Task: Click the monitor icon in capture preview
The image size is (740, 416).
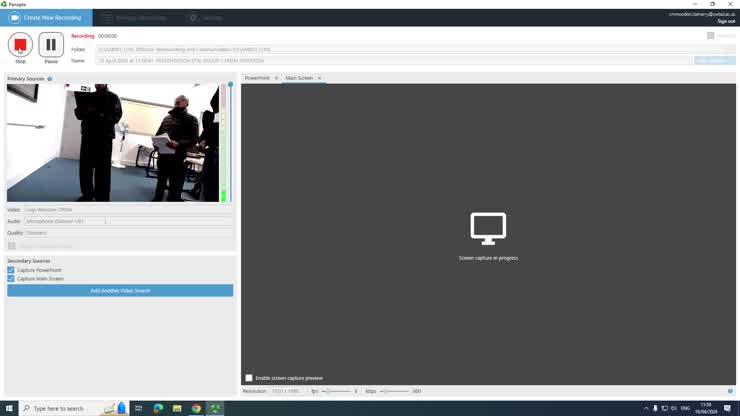Action: point(488,228)
